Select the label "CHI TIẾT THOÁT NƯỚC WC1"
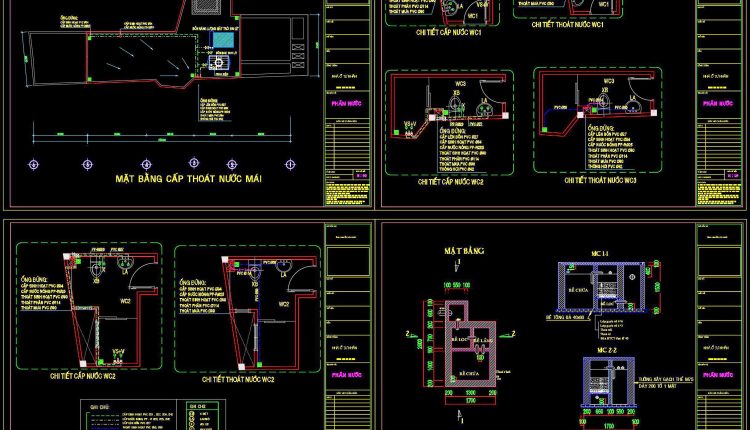The image size is (750, 430). point(567,24)
